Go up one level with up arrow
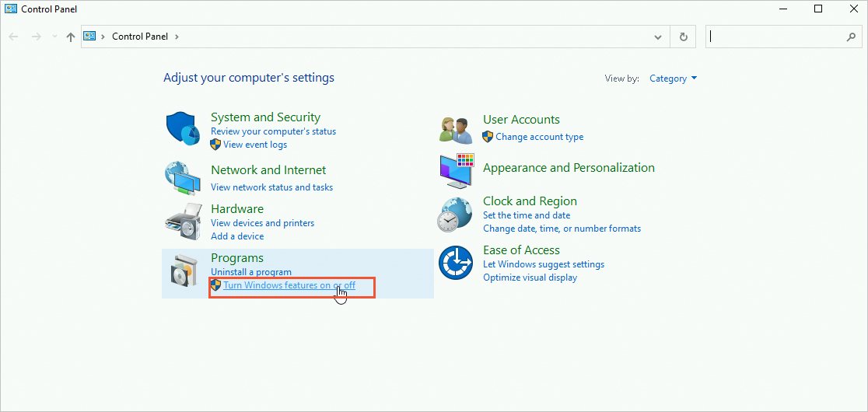Image resolution: width=868 pixels, height=412 pixels. (71, 37)
